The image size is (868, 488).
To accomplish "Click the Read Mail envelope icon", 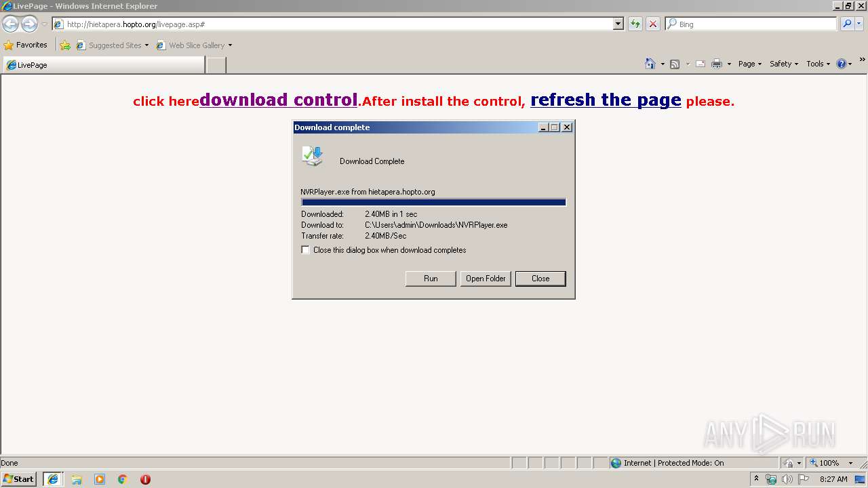I will pos(701,64).
